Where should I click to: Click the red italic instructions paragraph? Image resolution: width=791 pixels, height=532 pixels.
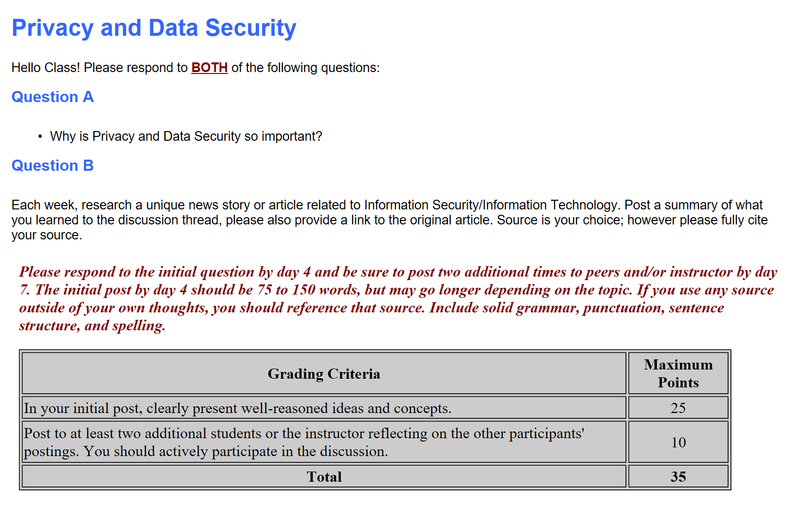tap(398, 298)
